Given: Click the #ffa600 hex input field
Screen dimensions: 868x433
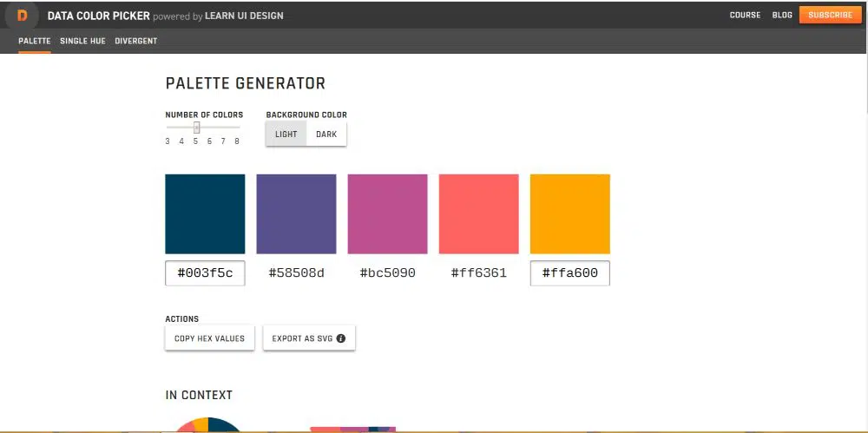Looking at the screenshot, I should [569, 273].
